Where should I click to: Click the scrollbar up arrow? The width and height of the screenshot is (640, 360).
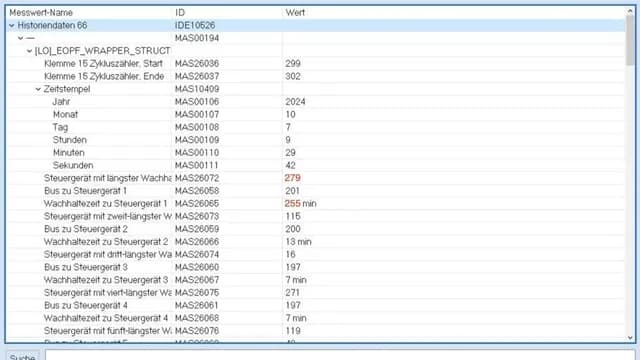tap(630, 11)
